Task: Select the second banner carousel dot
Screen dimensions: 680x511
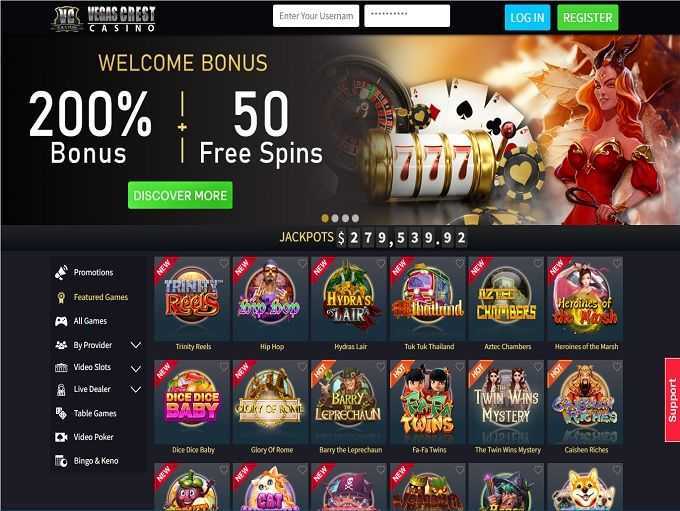Action: click(335, 218)
